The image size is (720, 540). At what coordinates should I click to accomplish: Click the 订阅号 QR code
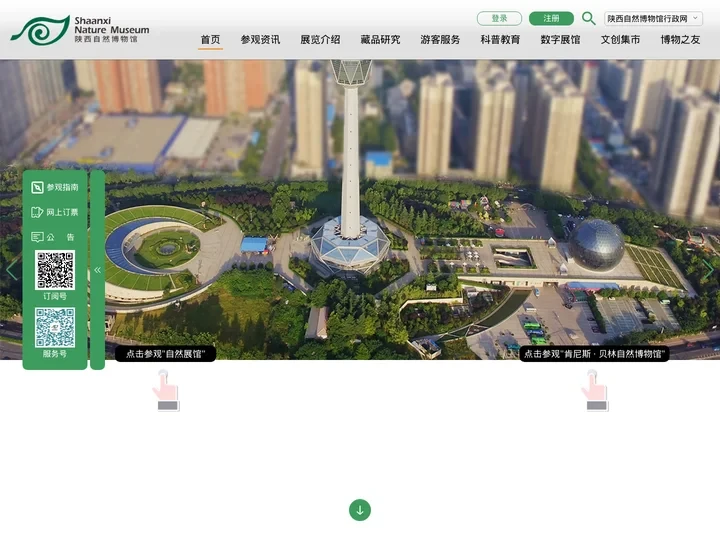pyautogui.click(x=55, y=270)
